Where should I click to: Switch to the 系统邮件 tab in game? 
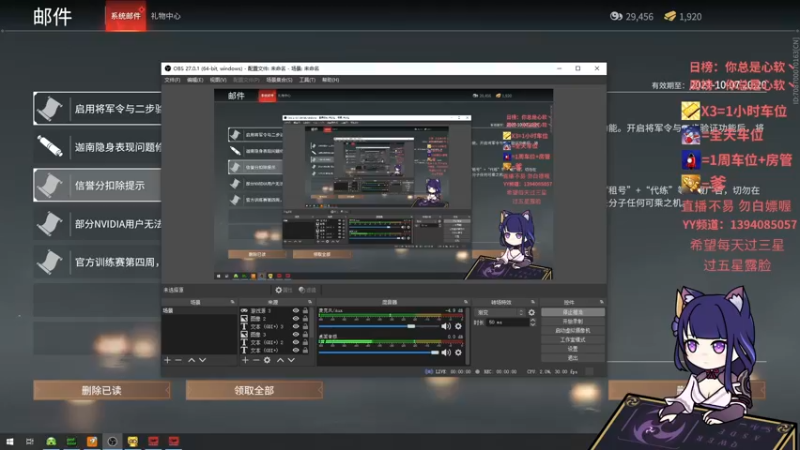point(126,16)
